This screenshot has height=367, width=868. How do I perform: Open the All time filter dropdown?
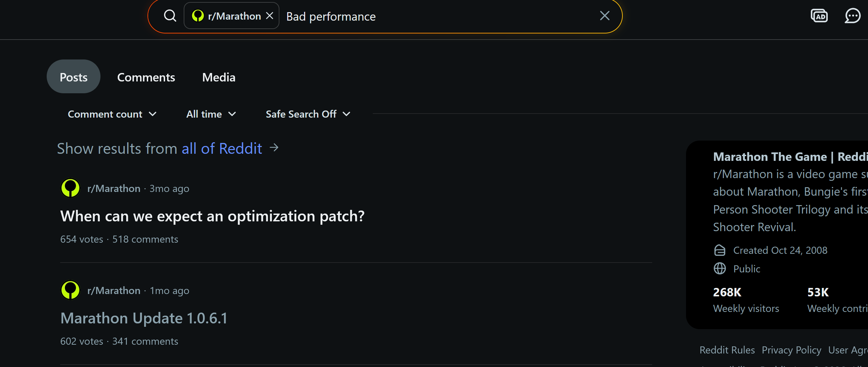click(x=211, y=114)
